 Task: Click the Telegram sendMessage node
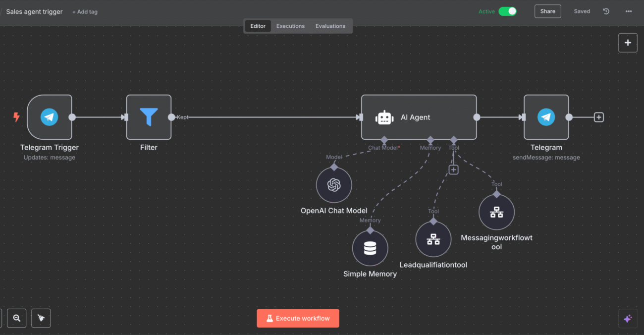546,117
